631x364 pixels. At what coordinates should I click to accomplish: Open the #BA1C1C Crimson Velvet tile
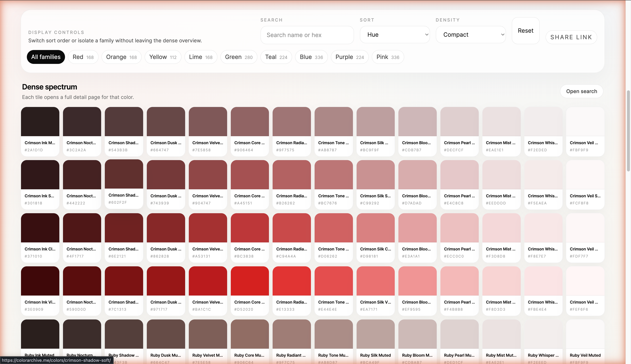208,291
